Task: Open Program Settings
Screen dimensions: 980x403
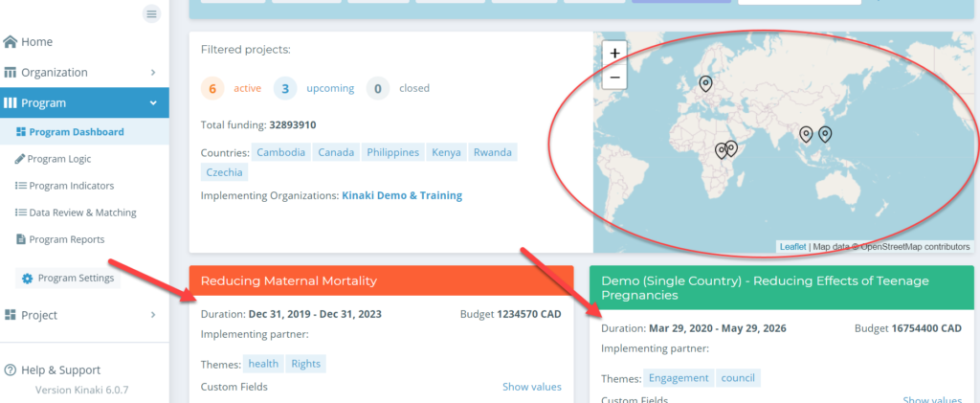Action: (68, 278)
